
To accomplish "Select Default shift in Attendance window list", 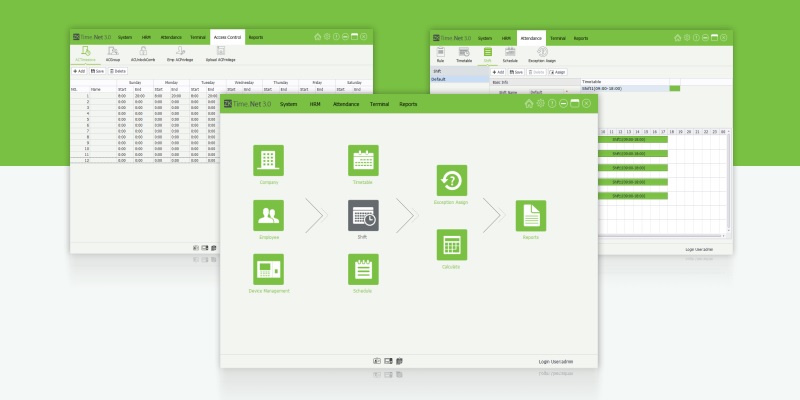I will 460,80.
